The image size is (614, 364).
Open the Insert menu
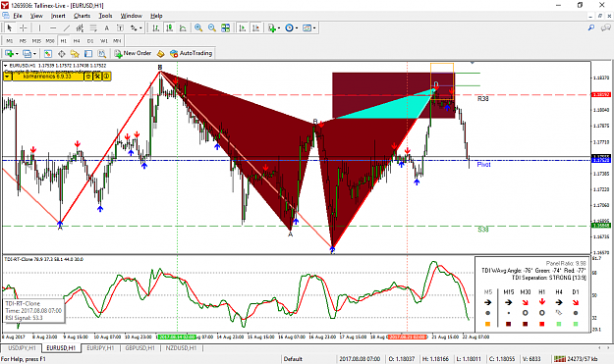[58, 16]
